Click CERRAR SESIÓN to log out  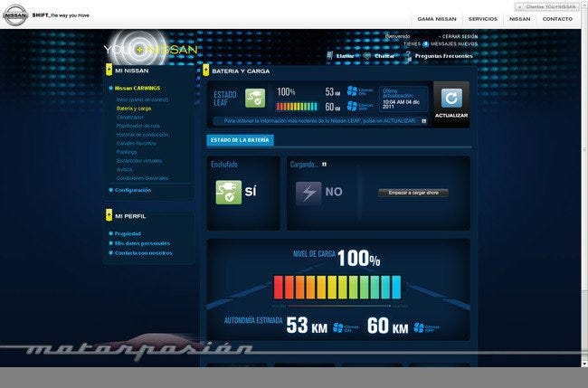(x=460, y=36)
